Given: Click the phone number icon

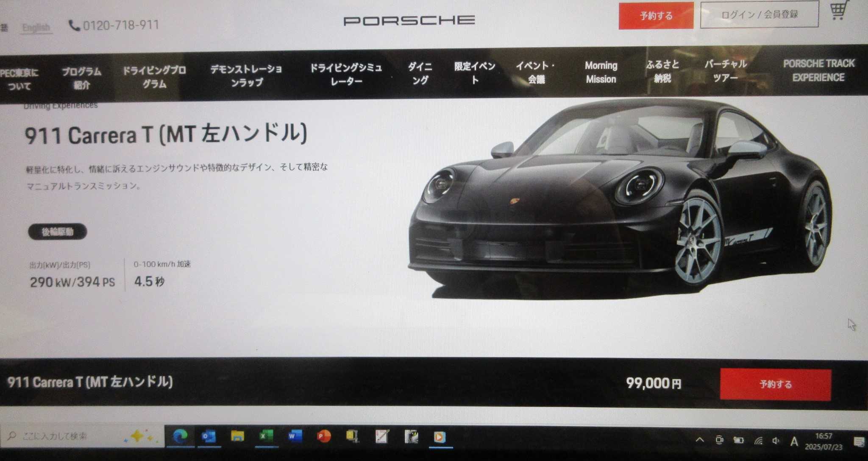Looking at the screenshot, I should coord(74,25).
